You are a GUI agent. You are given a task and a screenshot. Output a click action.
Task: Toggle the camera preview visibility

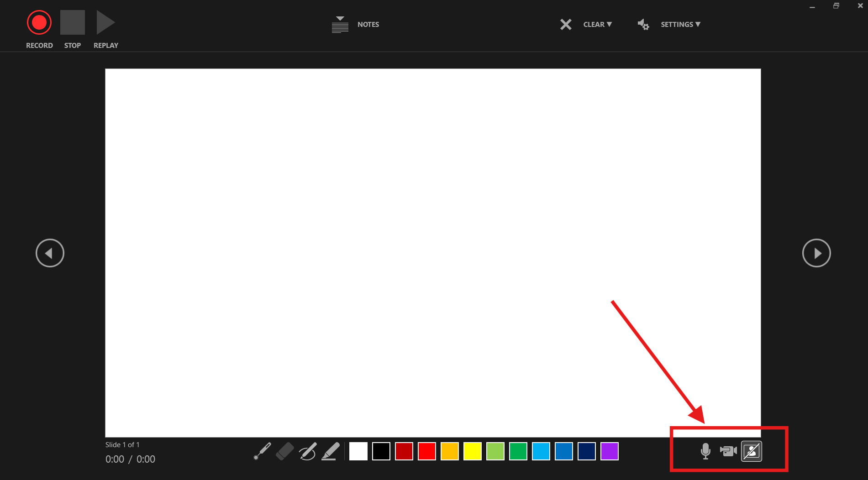pyautogui.click(x=752, y=451)
